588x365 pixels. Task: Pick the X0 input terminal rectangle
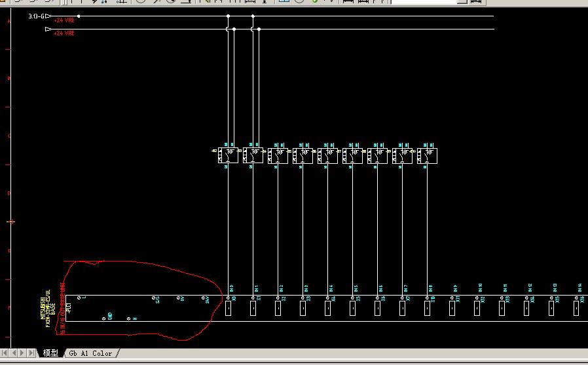pyautogui.click(x=229, y=308)
